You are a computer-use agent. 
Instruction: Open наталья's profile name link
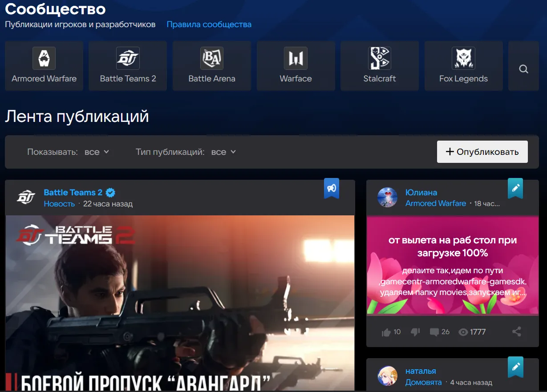pos(421,371)
